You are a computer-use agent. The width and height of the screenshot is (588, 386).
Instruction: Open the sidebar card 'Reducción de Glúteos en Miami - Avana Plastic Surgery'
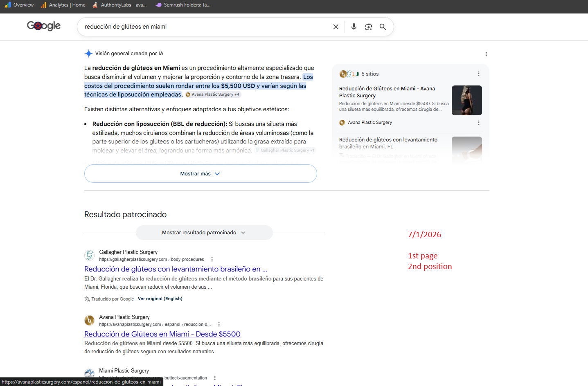[387, 92]
